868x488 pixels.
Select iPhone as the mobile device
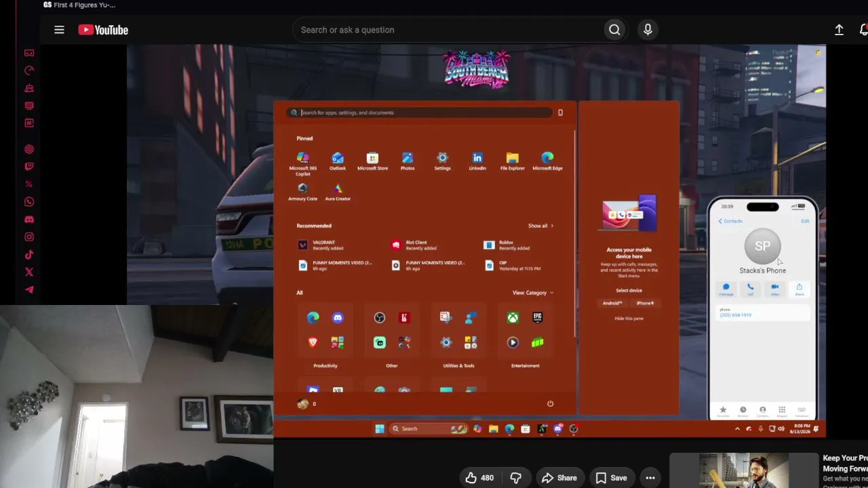645,303
